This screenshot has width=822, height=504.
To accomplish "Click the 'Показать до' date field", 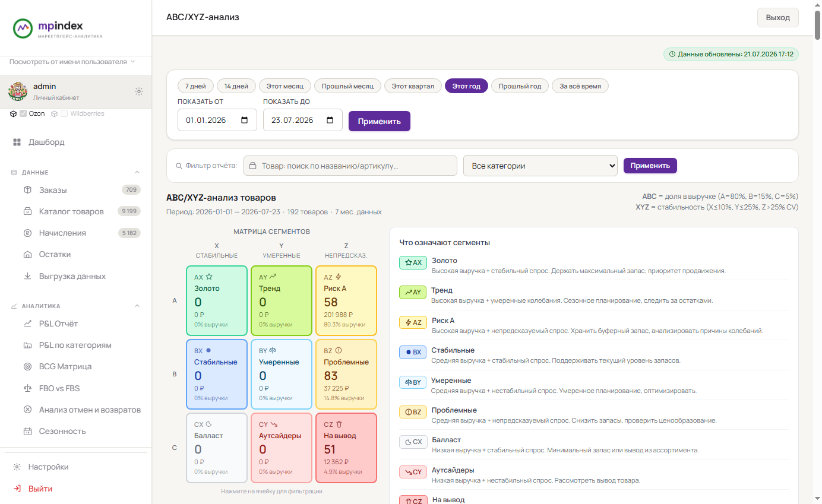I will [x=303, y=120].
